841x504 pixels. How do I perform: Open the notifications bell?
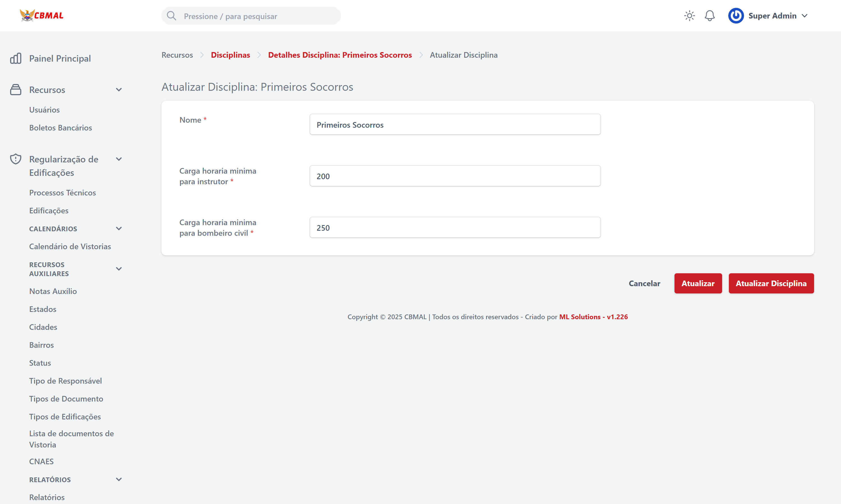(x=710, y=16)
